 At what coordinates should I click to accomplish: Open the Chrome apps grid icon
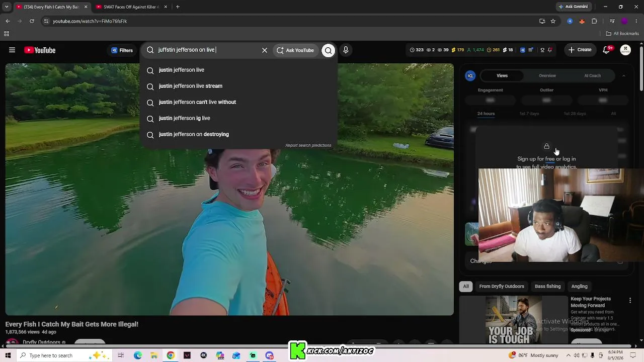pos(7,34)
